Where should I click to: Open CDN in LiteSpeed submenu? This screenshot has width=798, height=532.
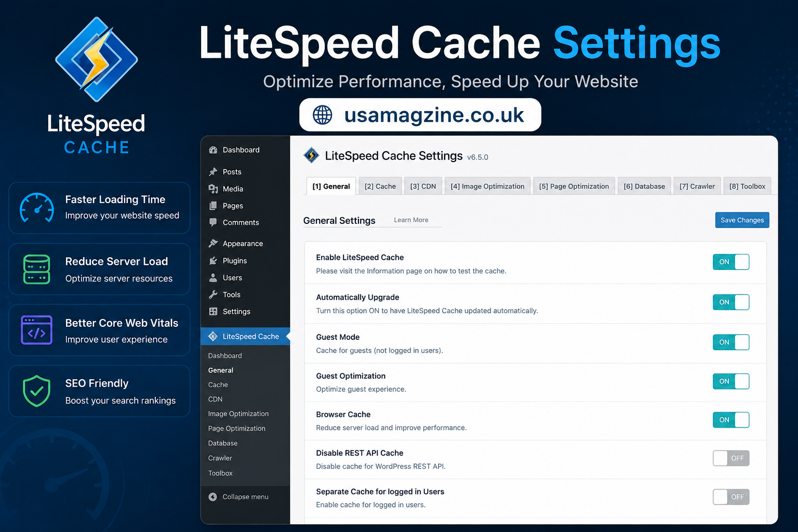click(216, 400)
